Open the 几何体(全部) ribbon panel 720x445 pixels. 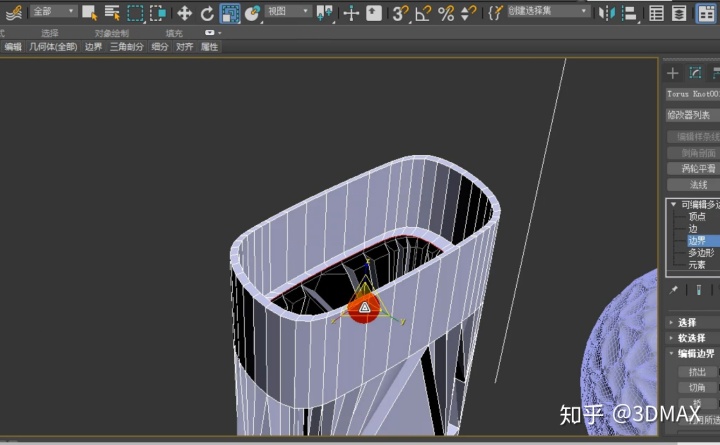coord(53,47)
